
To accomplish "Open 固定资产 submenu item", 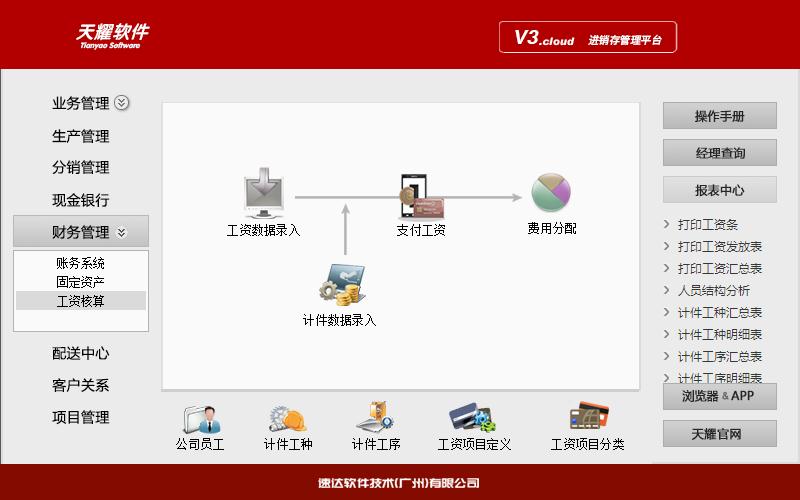I will pos(81,282).
